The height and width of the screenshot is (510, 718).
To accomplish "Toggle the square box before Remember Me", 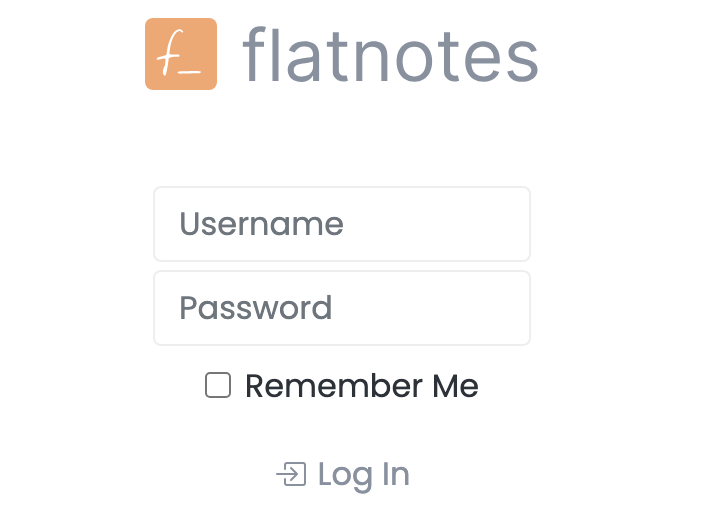I will 218,385.
